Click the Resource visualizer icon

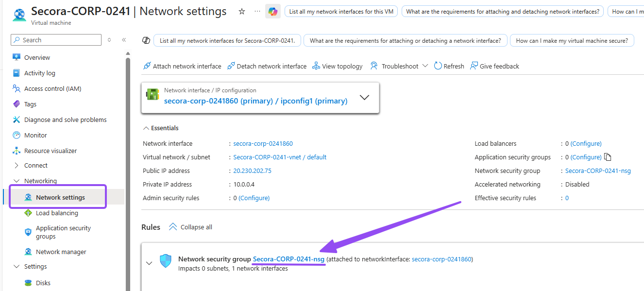pyautogui.click(x=17, y=151)
